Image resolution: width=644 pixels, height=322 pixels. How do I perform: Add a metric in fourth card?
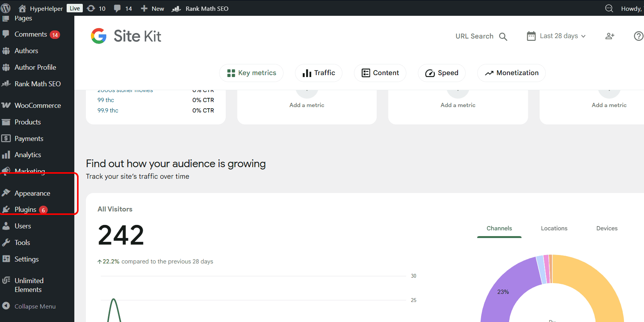pyautogui.click(x=609, y=105)
